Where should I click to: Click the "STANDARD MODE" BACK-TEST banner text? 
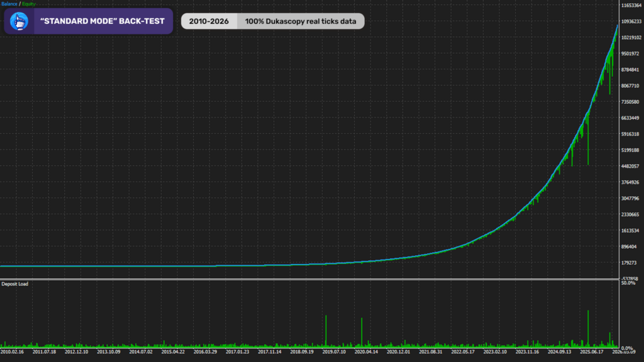click(103, 21)
